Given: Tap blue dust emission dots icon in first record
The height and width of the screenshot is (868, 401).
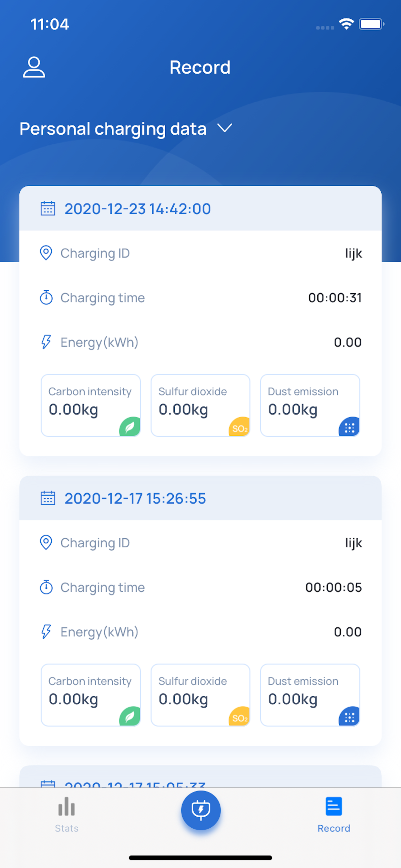Looking at the screenshot, I should (349, 427).
